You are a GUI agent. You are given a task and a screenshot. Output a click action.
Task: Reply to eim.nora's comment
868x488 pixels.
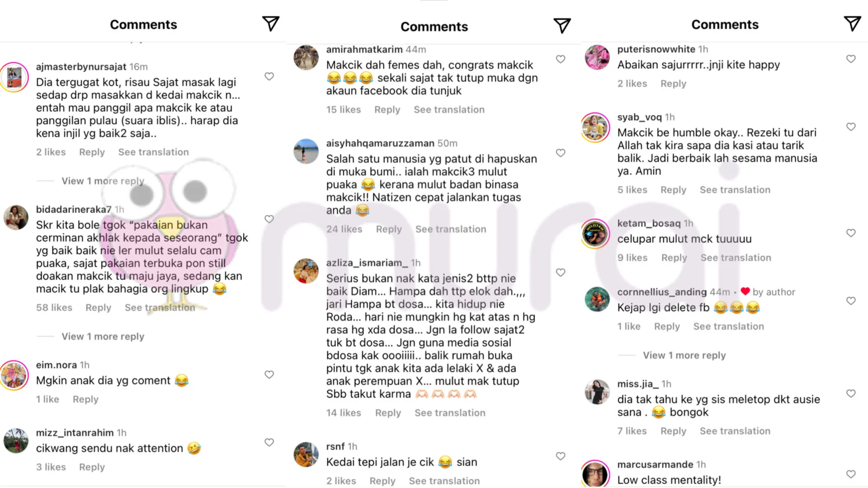(85, 399)
